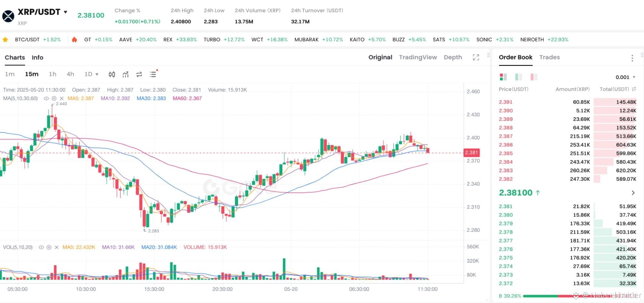Click the 2.381 current price tag on axis

click(472, 153)
